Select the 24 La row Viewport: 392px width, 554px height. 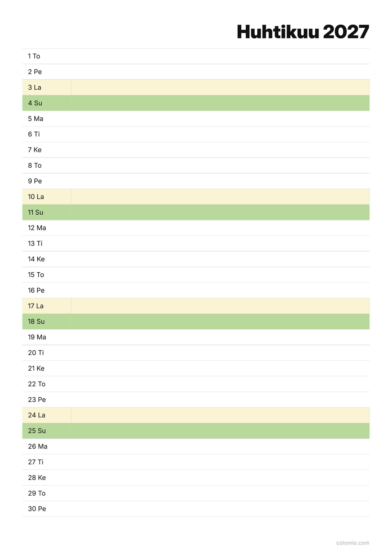point(196,415)
